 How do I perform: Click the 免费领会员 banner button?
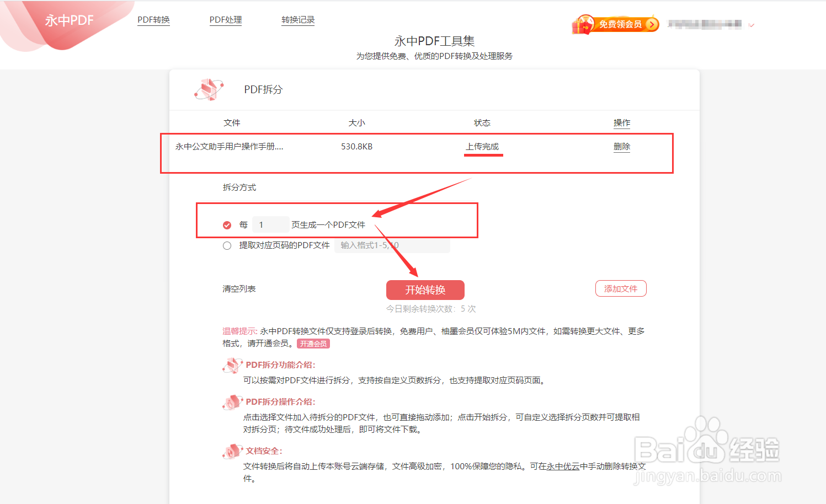point(616,24)
